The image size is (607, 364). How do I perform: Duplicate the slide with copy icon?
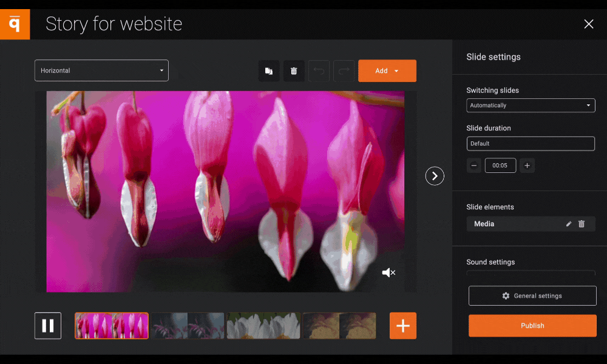pos(269,71)
